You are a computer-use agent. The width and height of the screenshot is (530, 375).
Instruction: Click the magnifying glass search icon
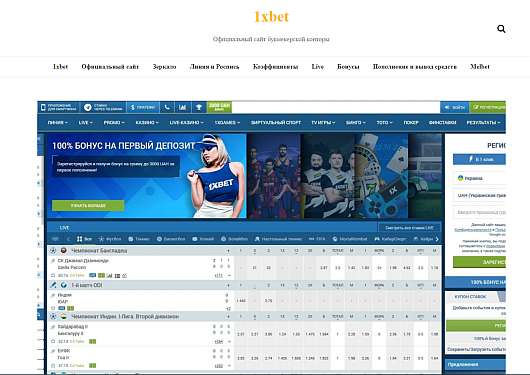501,29
